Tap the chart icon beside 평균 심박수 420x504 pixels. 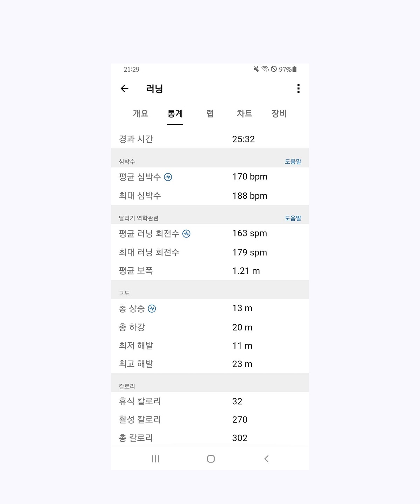168,177
